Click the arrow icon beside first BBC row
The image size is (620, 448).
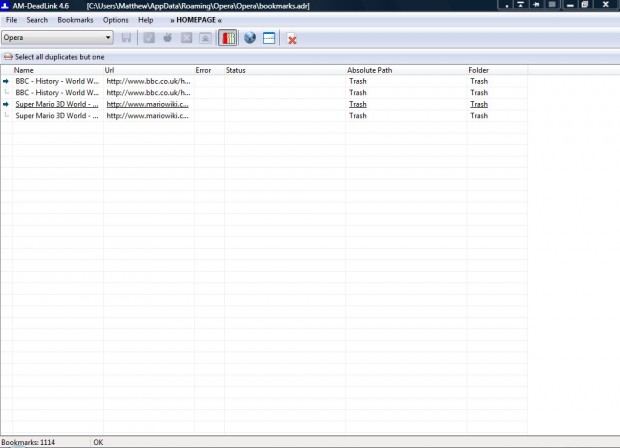pos(6,81)
